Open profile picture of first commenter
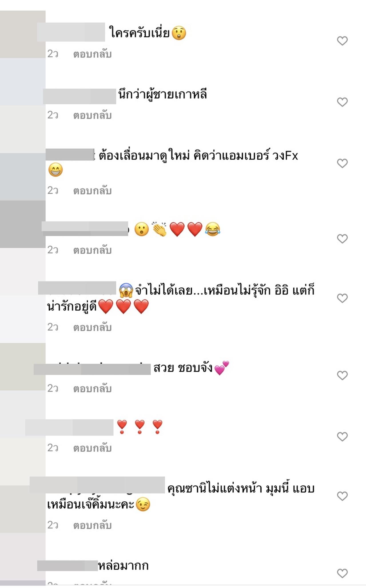This screenshot has width=366, height=588. (x=23, y=34)
